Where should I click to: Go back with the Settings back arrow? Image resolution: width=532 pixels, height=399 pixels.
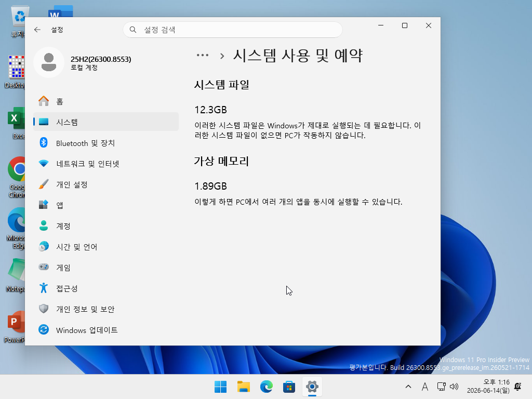point(37,30)
